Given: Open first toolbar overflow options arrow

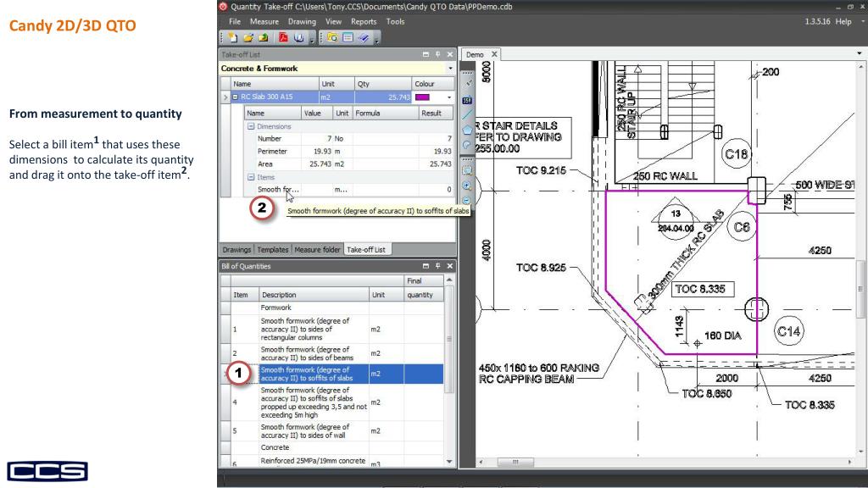Looking at the screenshot, I should click(x=312, y=39).
